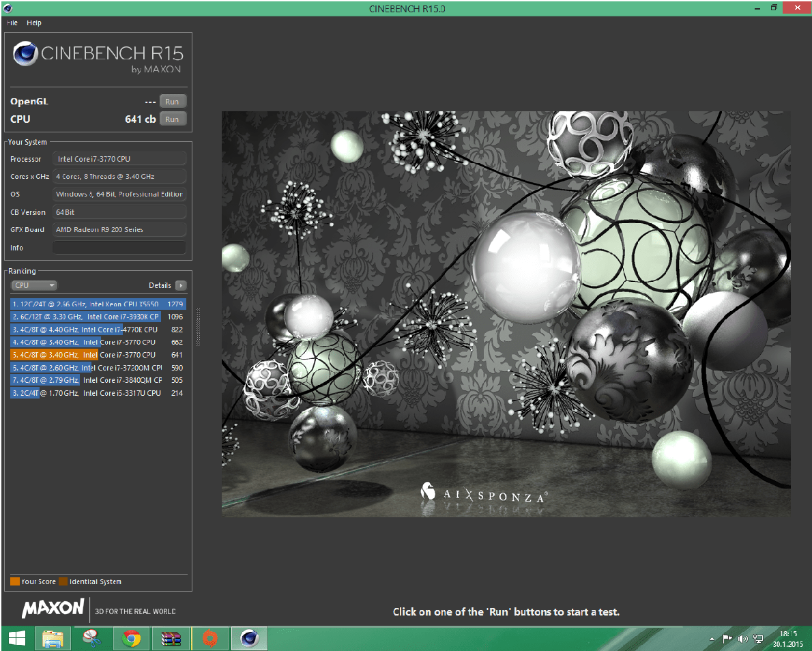
Task: Click the Processor field Intel Core i7-3770
Action: (x=119, y=159)
